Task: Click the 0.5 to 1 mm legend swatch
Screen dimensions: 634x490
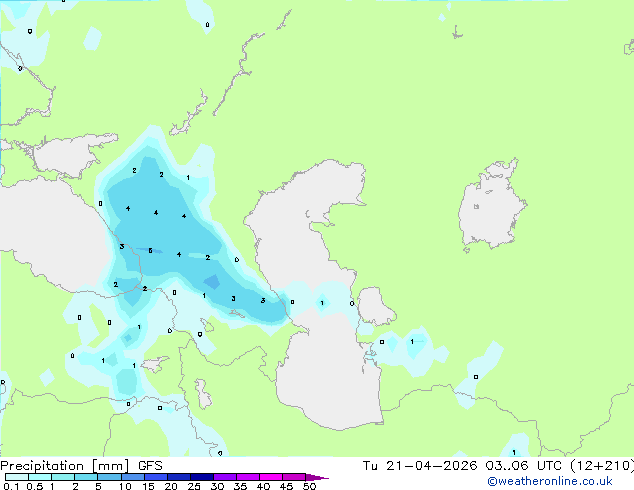Action: pyautogui.click(x=40, y=477)
